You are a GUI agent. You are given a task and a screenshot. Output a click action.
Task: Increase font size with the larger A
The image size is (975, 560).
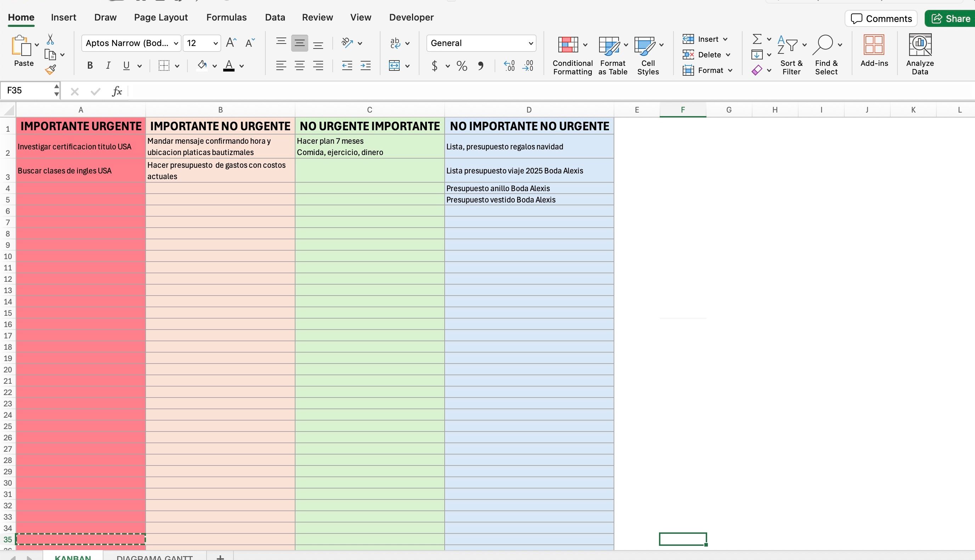click(231, 43)
